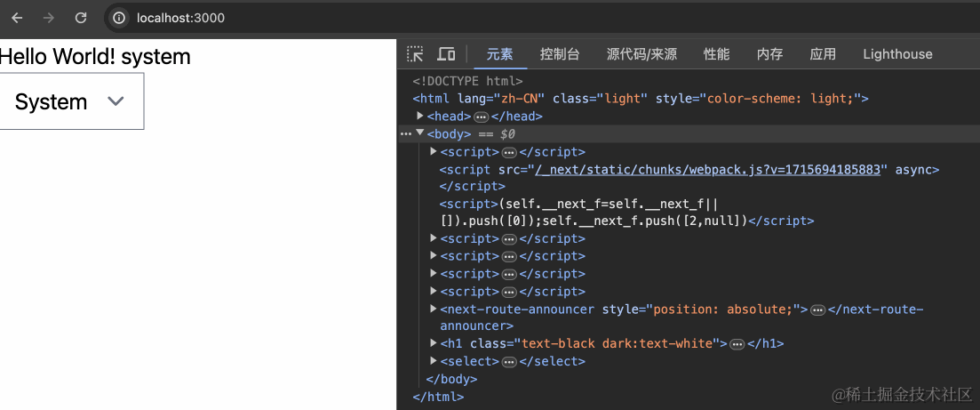Screen dimensions: 980x410
Task: Click the browser back arrow
Action: (17, 18)
